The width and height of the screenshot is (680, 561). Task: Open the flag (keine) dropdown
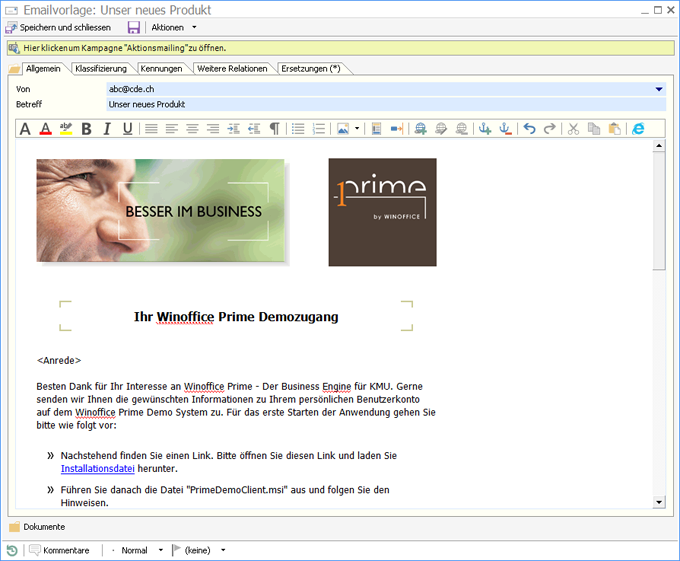click(x=199, y=550)
